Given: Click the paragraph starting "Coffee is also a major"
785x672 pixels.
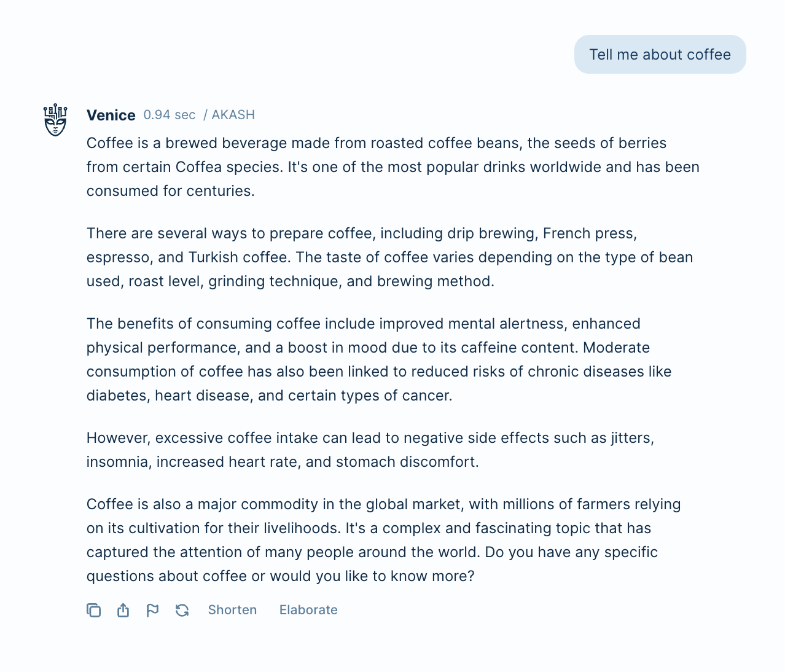Looking at the screenshot, I should [x=384, y=540].
